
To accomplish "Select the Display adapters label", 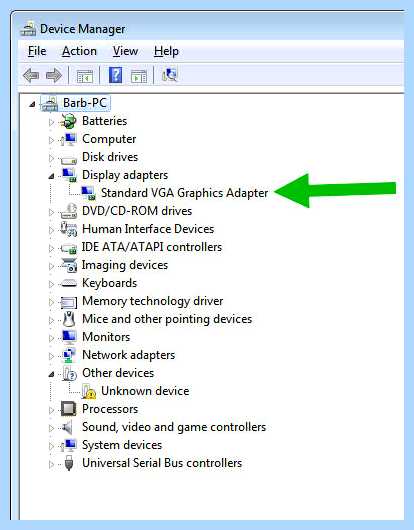I will click(x=125, y=175).
